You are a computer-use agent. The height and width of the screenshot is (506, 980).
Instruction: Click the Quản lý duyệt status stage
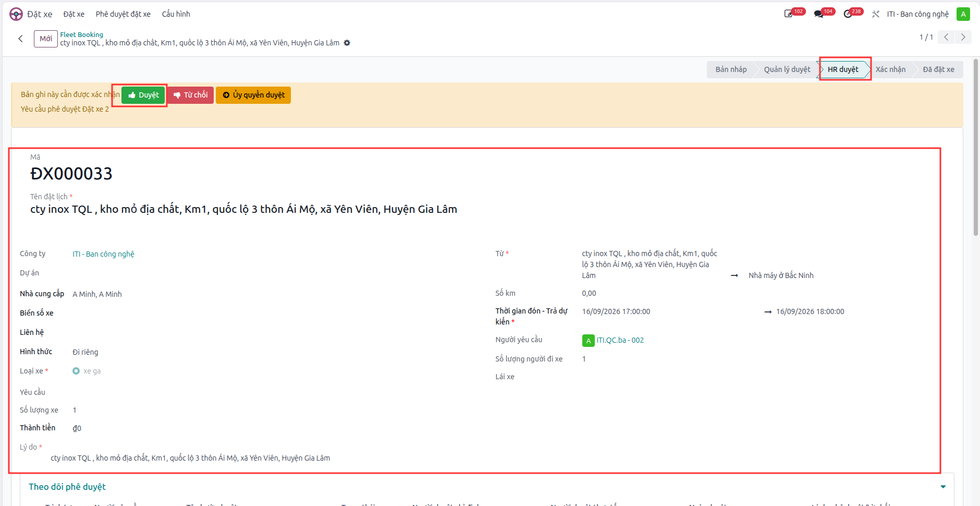tap(787, 69)
